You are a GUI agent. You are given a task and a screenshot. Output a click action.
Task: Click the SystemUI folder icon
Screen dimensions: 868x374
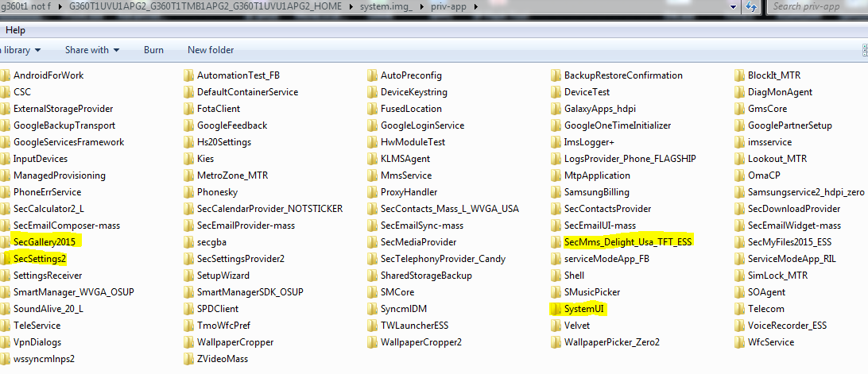556,309
